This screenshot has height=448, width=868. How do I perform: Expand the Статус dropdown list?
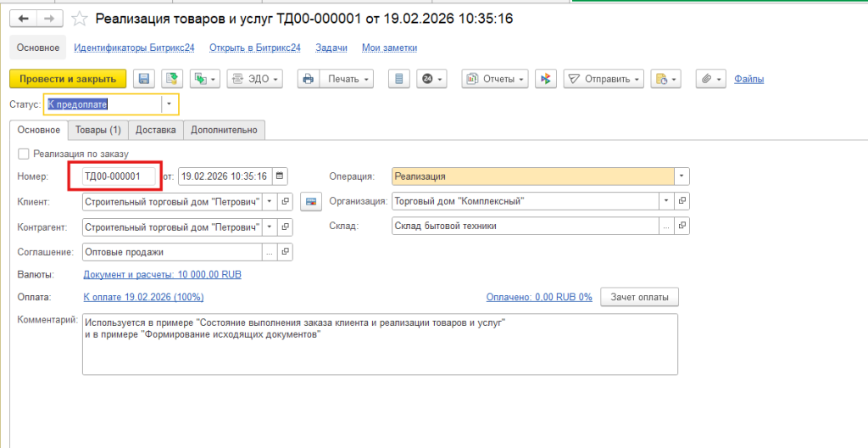pyautogui.click(x=170, y=104)
